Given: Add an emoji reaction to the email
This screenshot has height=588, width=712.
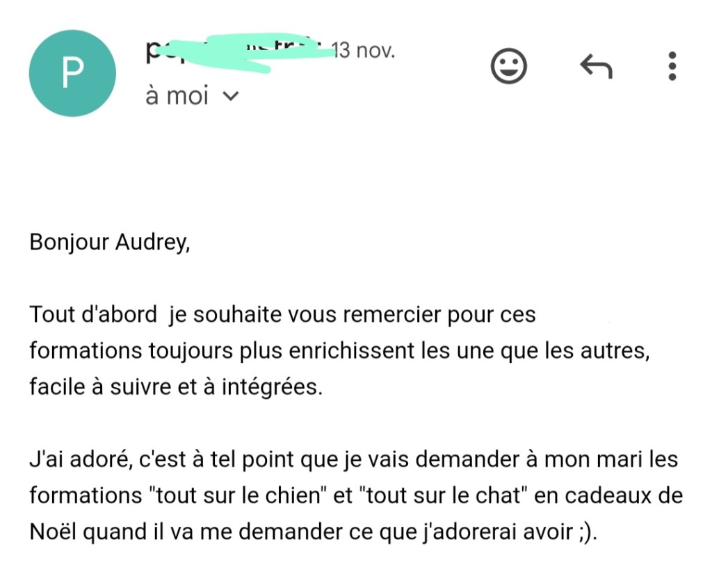Looking at the screenshot, I should coord(509,67).
